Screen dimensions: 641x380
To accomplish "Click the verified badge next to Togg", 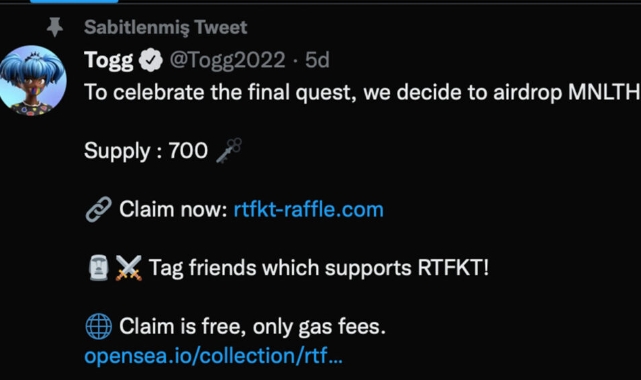I will pyautogui.click(x=151, y=60).
